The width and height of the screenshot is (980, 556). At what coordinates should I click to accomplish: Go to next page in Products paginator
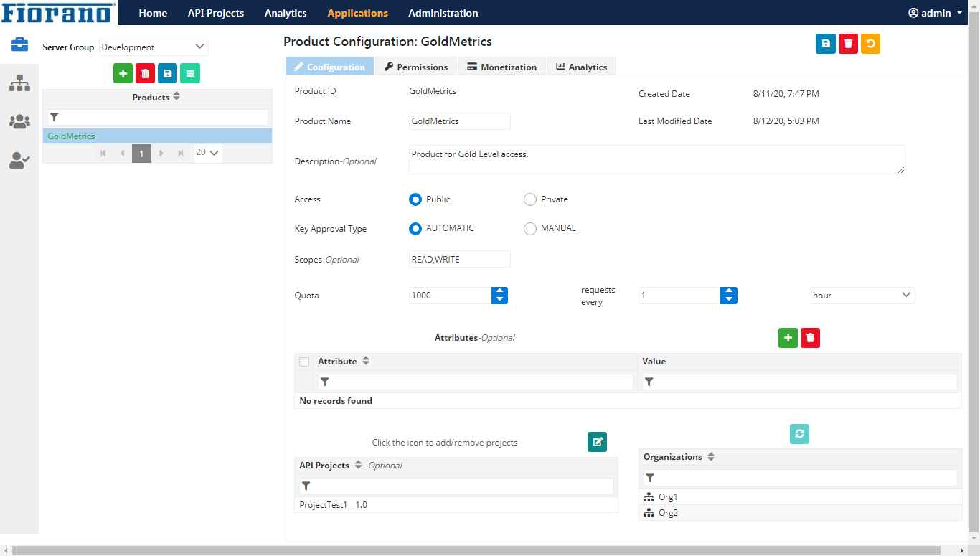(161, 153)
